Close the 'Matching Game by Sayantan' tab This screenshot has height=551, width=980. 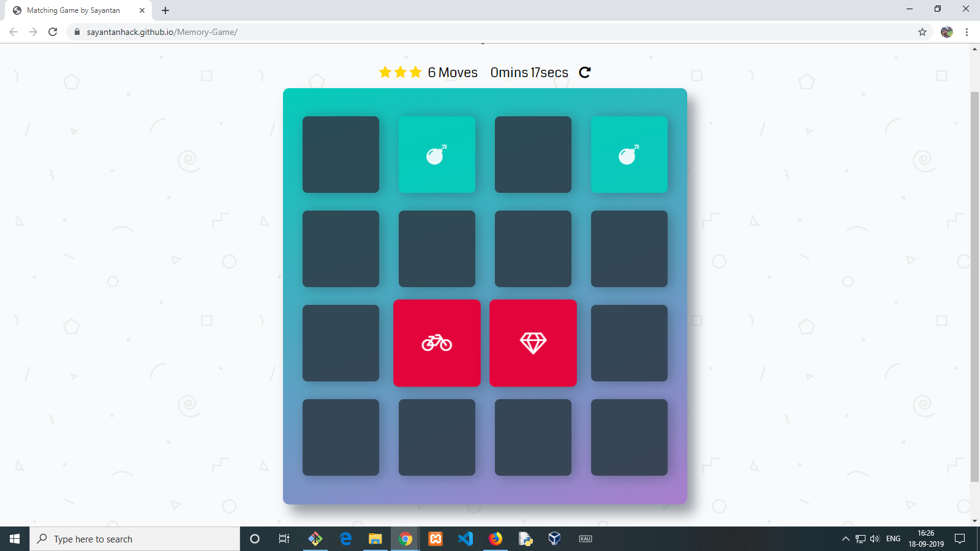pyautogui.click(x=142, y=10)
